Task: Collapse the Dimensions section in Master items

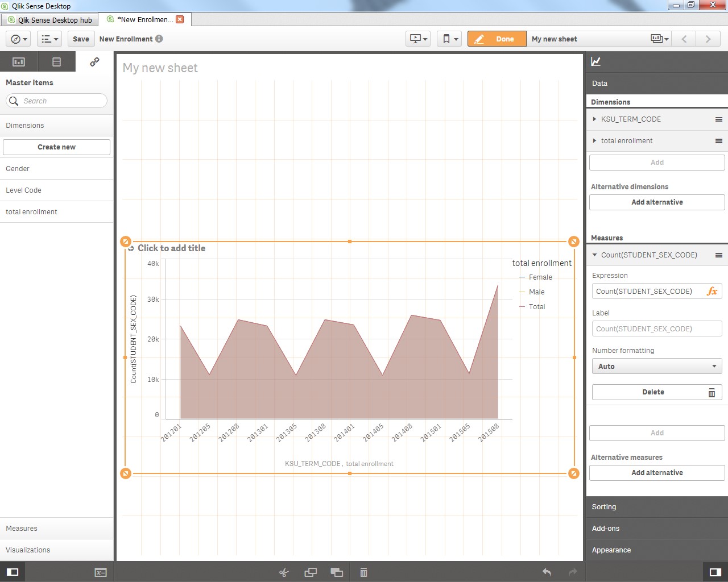Action: click(x=56, y=126)
